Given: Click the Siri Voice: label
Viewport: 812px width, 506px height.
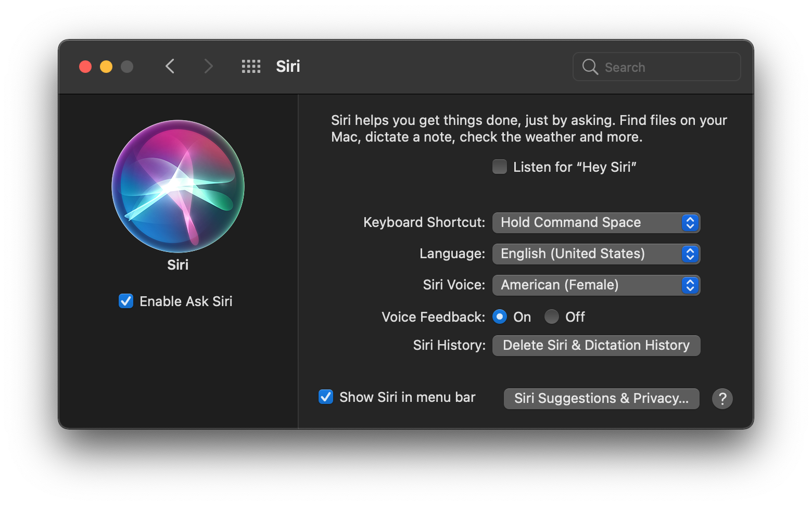Looking at the screenshot, I should [x=454, y=285].
